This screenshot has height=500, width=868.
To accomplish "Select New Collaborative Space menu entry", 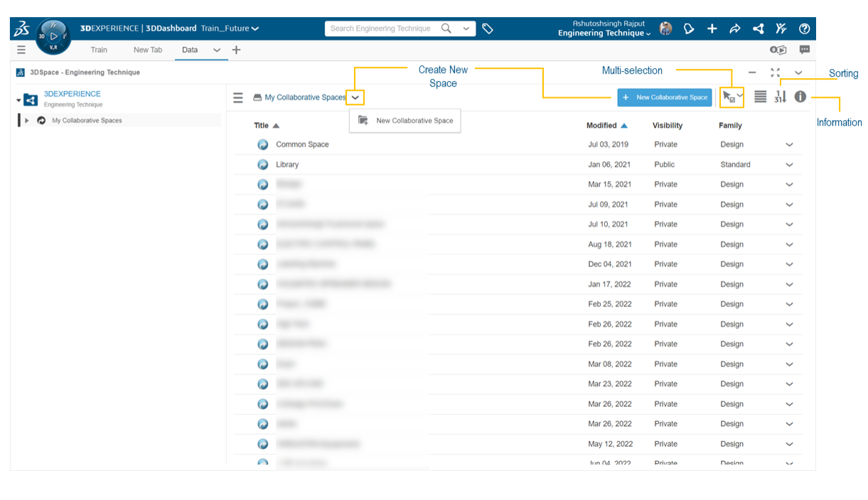I will 414,121.
